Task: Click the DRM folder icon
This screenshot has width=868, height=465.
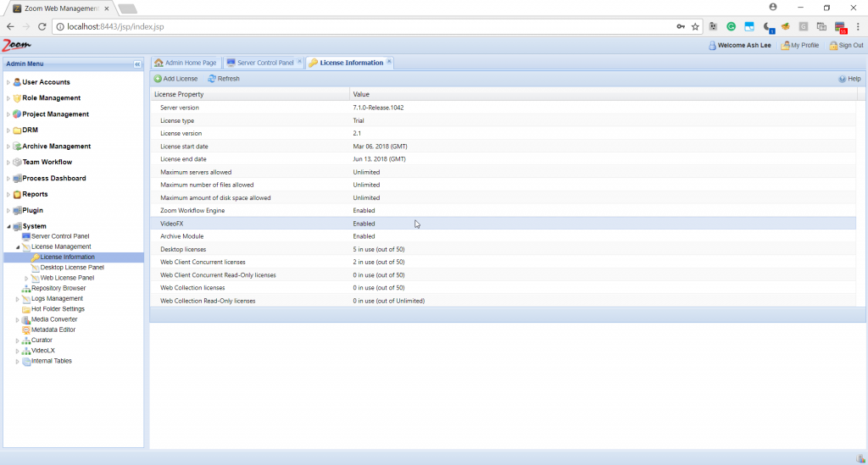Action: click(x=17, y=130)
